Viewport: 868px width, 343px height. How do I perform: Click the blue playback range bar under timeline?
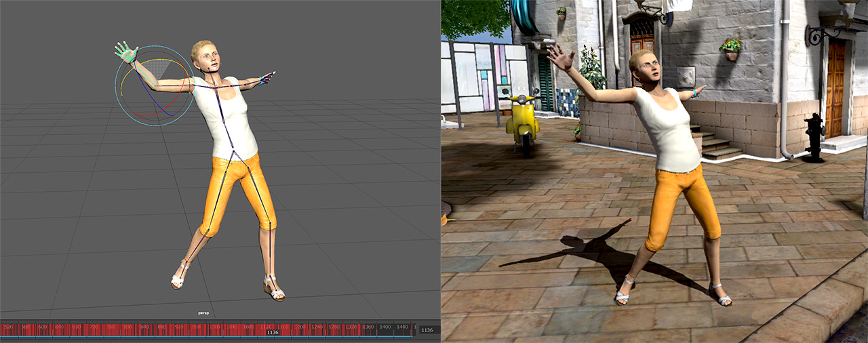[x=203, y=336]
